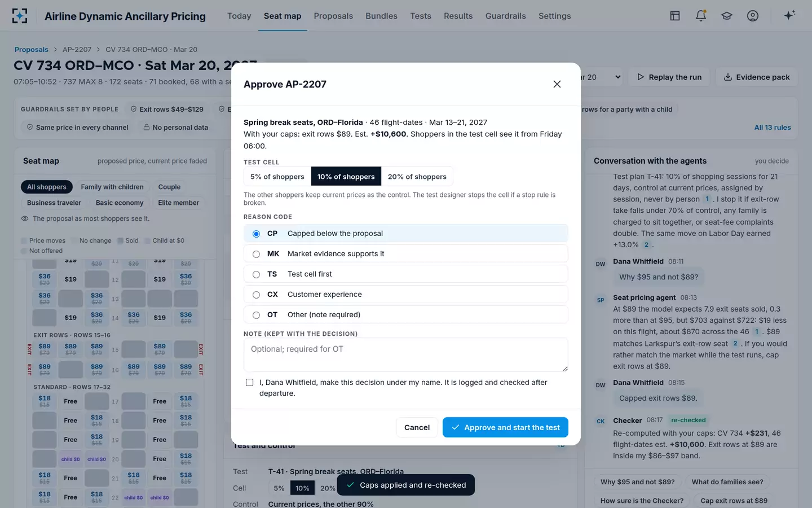Click the graduation cap learning icon
This screenshot has height=508, width=812.
tap(727, 16)
